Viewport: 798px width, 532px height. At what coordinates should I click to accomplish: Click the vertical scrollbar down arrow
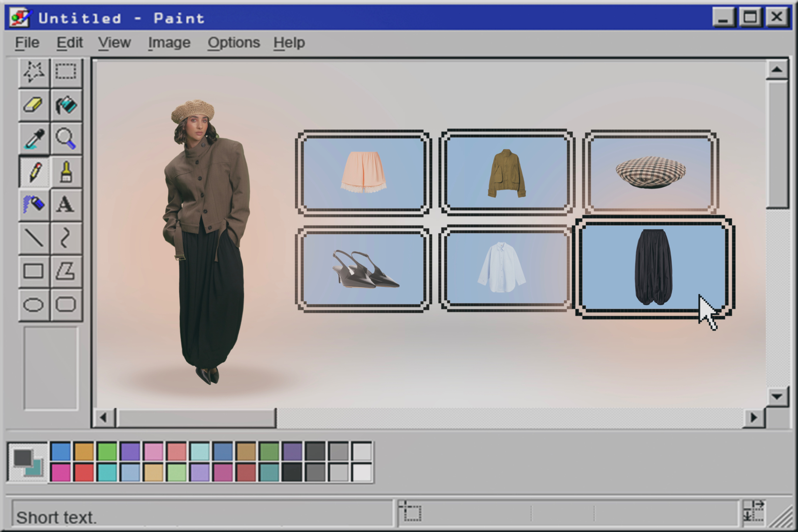777,397
